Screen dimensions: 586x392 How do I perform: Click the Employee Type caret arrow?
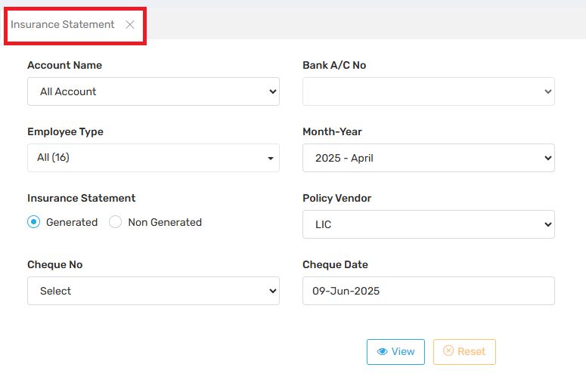tap(271, 159)
